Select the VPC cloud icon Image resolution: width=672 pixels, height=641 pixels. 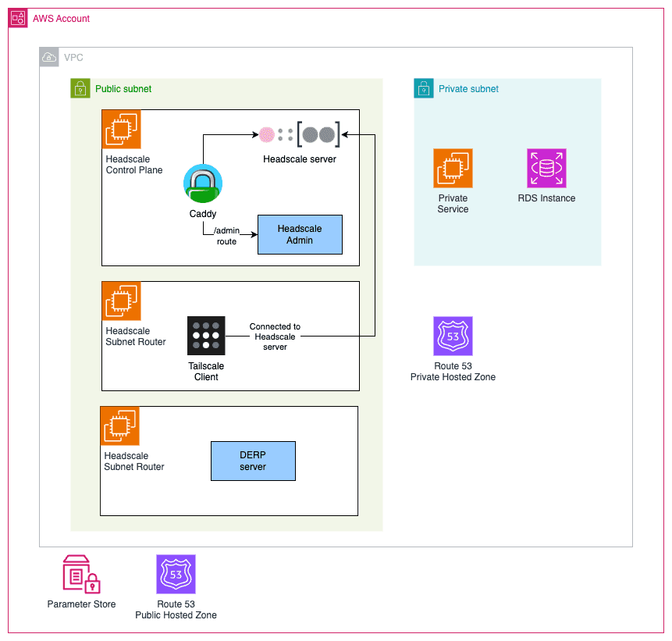coord(49,57)
